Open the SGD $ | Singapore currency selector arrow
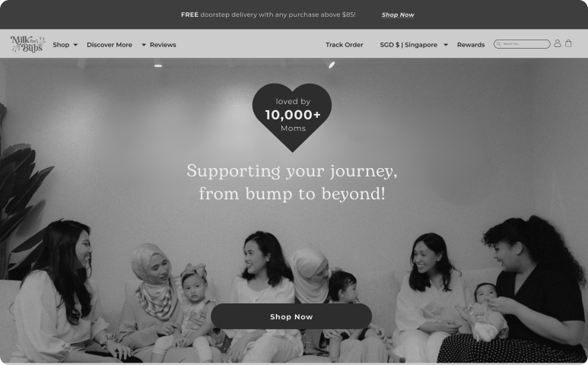 pyautogui.click(x=446, y=45)
